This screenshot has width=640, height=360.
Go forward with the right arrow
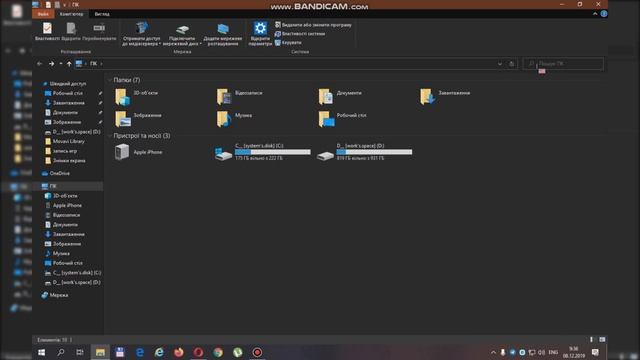51,64
